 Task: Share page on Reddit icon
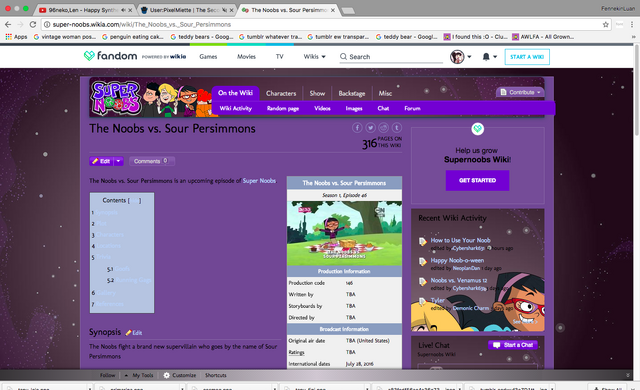tap(383, 128)
